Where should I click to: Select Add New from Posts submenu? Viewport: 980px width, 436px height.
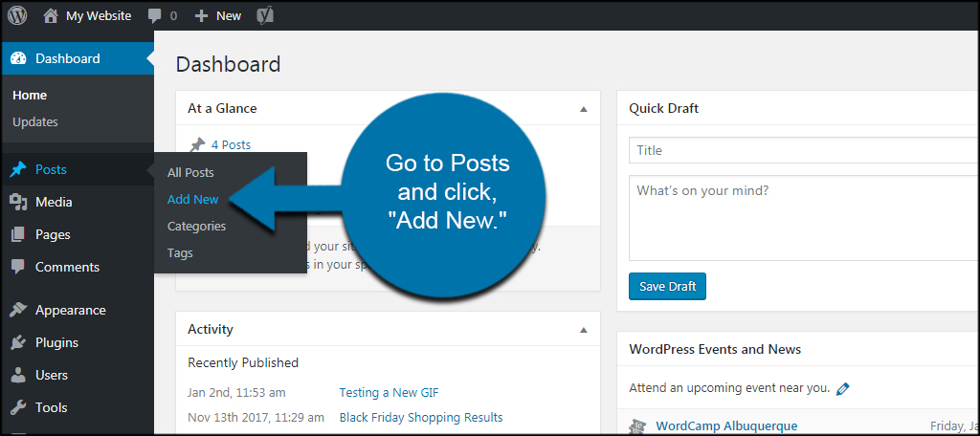click(192, 199)
